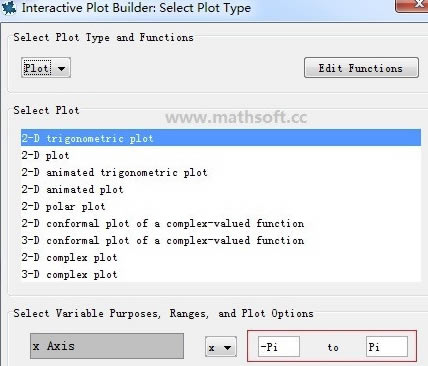The height and width of the screenshot is (366, 428).
Task: Click the Maple leaf icon in title bar
Action: coord(9,7)
